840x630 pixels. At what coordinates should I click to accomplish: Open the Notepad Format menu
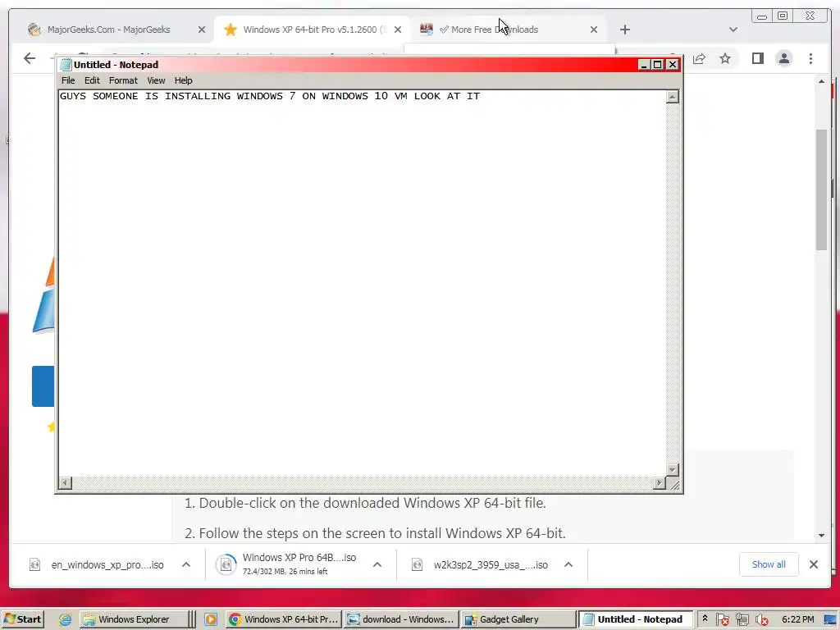pyautogui.click(x=123, y=80)
